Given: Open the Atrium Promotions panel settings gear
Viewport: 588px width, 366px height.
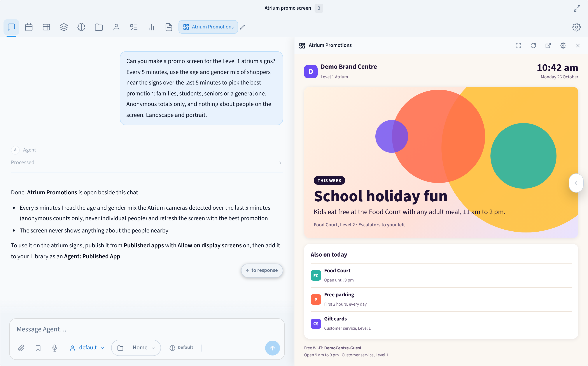Looking at the screenshot, I should click(563, 46).
